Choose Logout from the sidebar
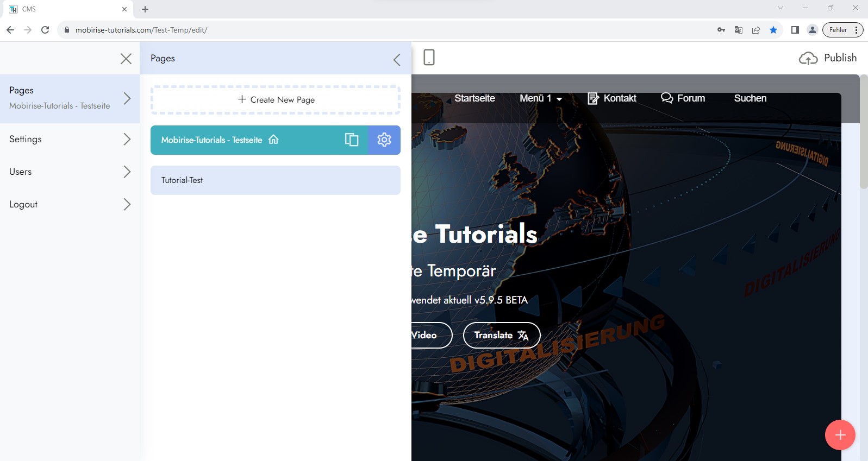 tap(70, 204)
